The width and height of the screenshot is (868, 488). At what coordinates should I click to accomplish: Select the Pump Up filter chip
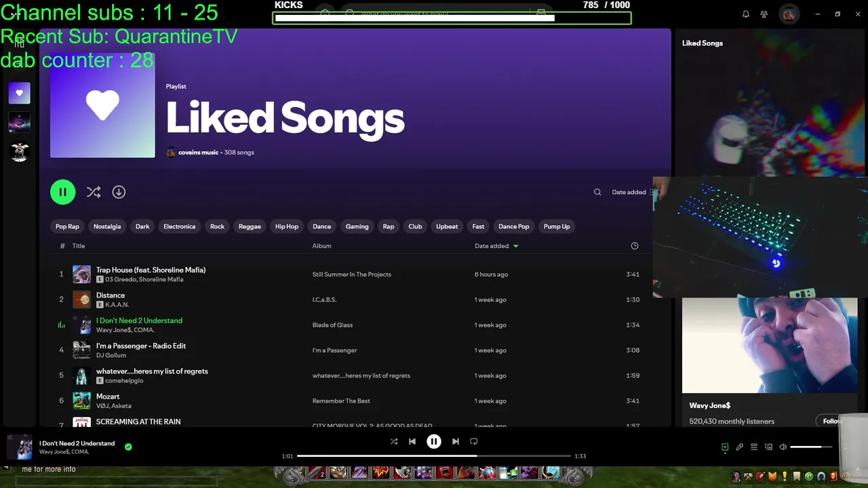click(557, 226)
